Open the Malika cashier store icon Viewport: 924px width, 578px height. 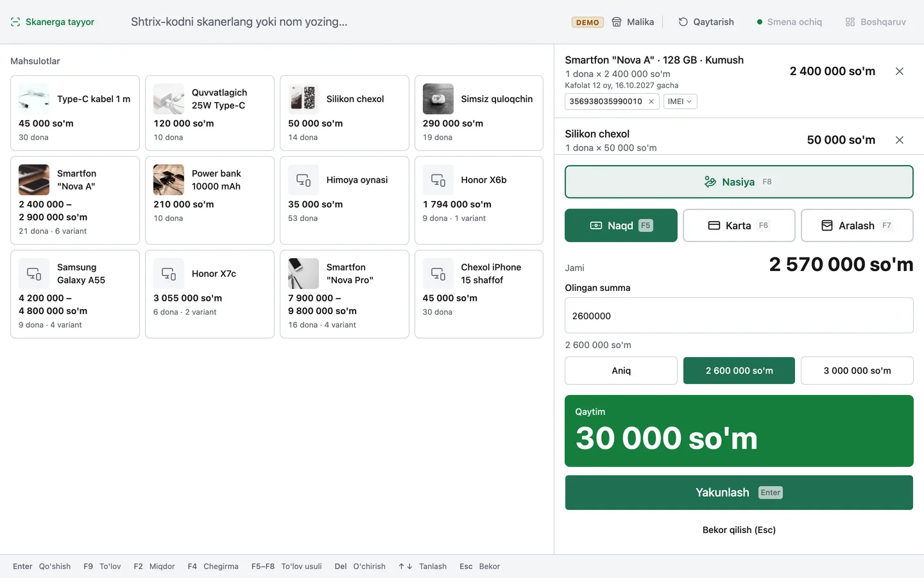(617, 22)
